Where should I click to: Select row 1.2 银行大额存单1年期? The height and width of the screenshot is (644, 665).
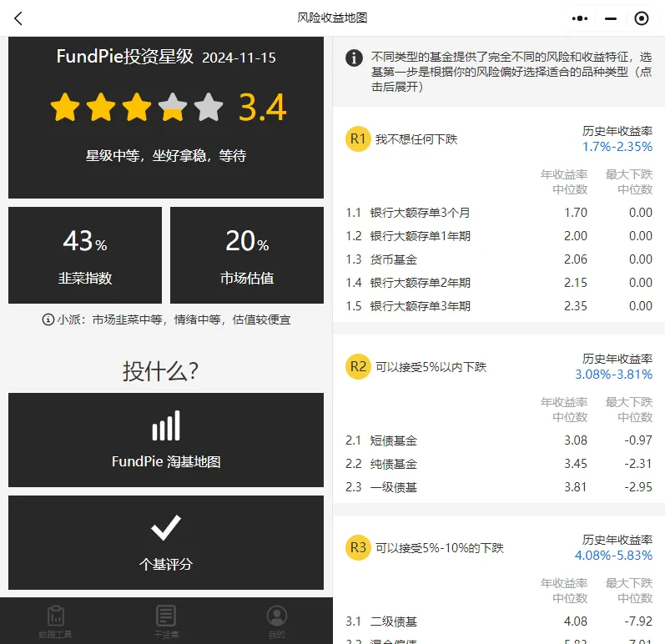499,236
